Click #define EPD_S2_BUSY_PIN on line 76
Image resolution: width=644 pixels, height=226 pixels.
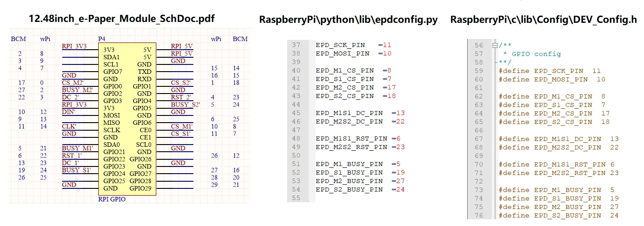coord(550,215)
